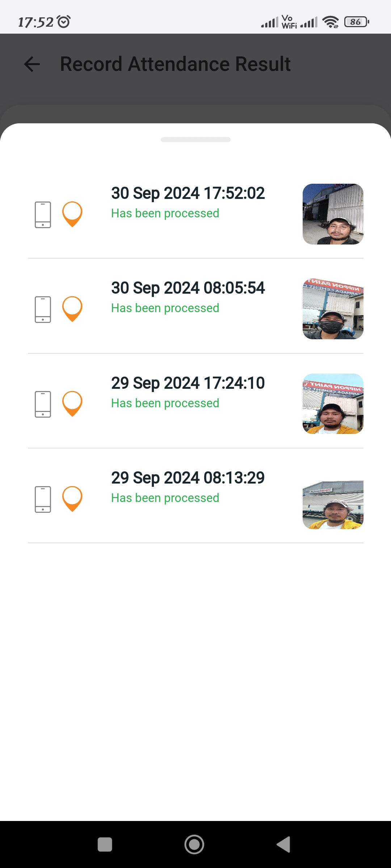Tap location pin for 29 Sep 08:13:29 record
The image size is (391, 868).
coord(72,498)
